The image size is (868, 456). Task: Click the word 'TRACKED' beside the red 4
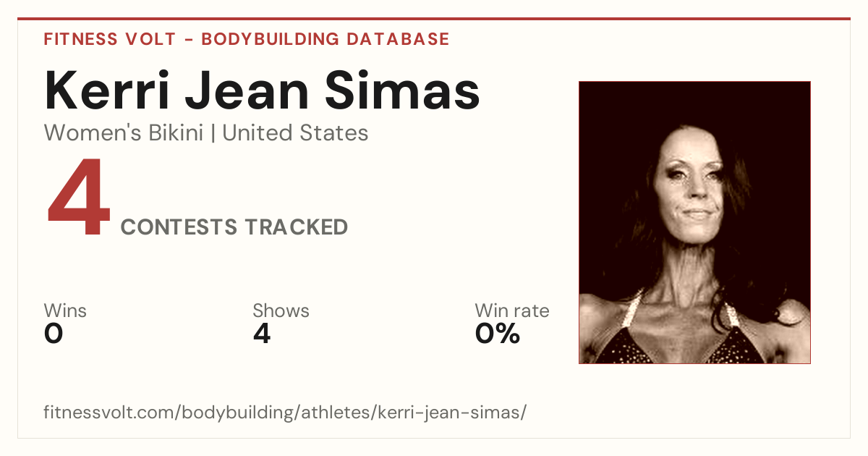tap(296, 227)
